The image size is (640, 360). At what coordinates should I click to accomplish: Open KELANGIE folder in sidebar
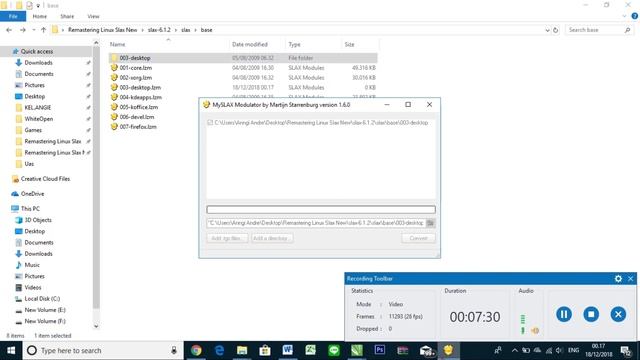coord(38,107)
